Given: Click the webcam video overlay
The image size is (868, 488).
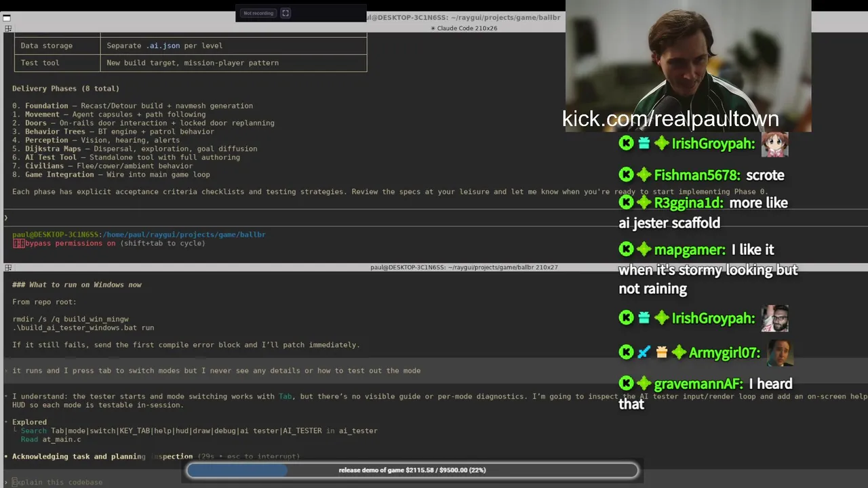Looking at the screenshot, I should click(688, 66).
